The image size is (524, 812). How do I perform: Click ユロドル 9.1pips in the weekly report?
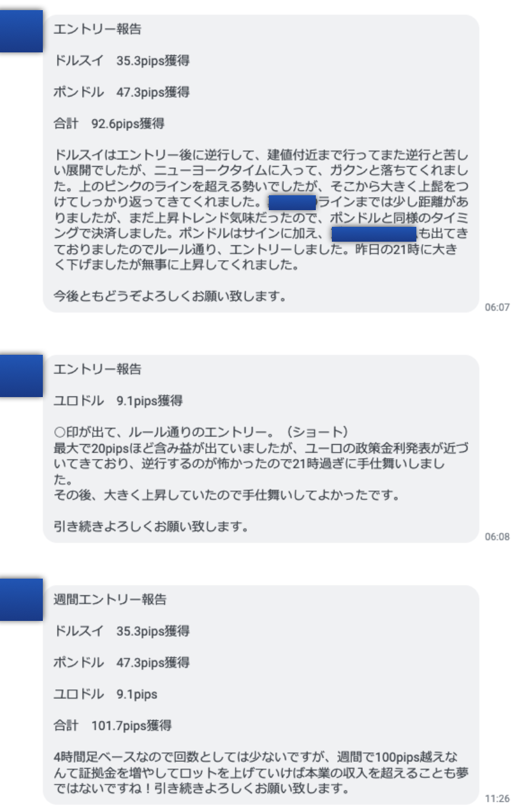pos(105,694)
